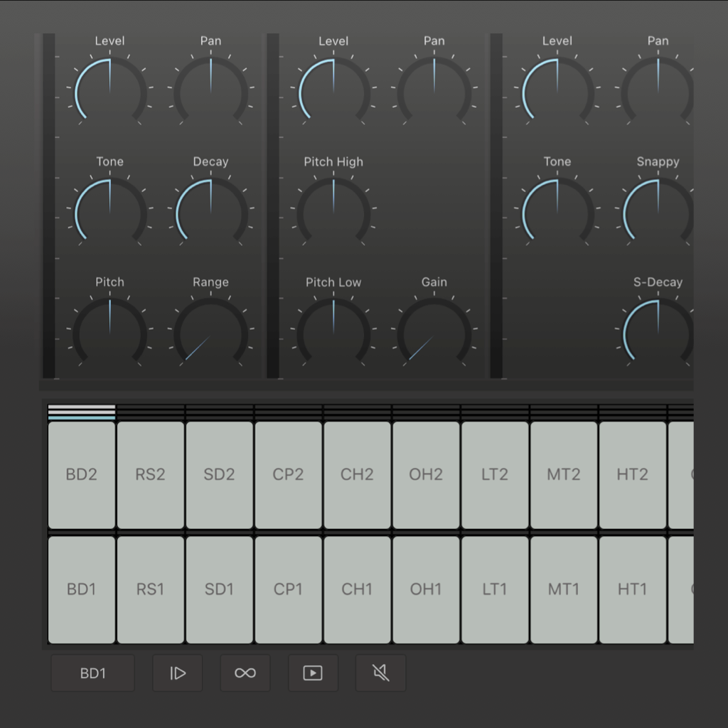Screen dimensions: 728x728
Task: Tap the MT2 drum pad
Action: point(564,475)
